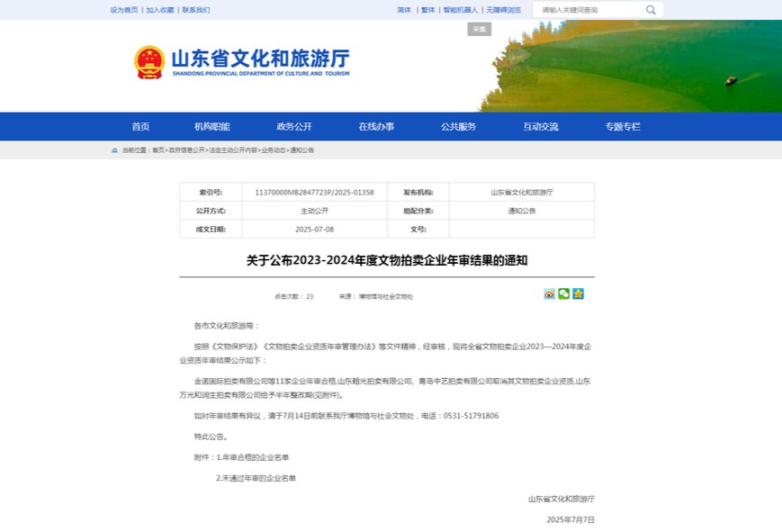The image size is (782, 532).
Task: Open 互动交流 navigation menu
Action: pos(541,127)
